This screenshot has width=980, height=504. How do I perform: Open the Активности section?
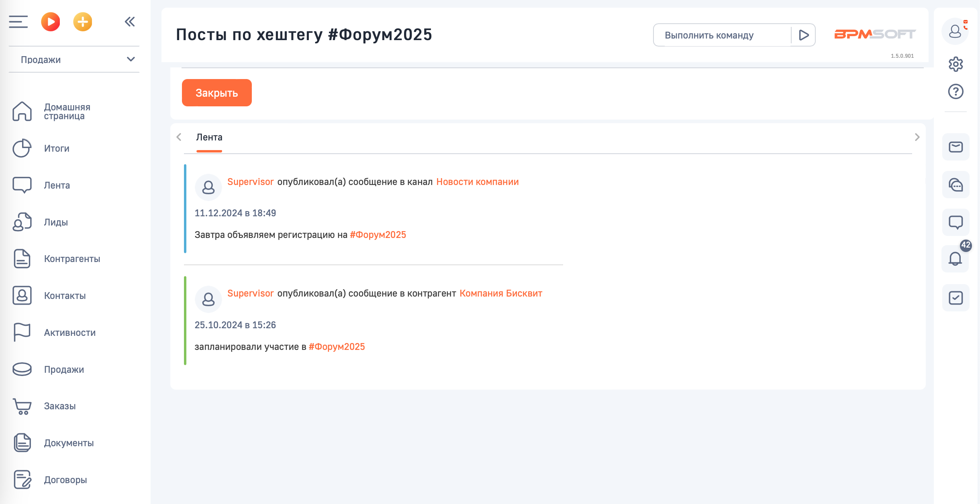[x=70, y=333]
